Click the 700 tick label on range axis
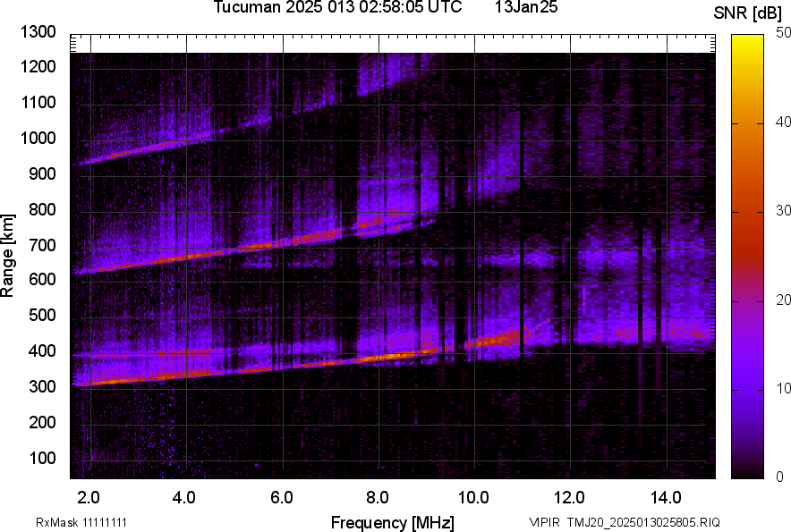Screen dimensions: 791x532 tap(41, 245)
